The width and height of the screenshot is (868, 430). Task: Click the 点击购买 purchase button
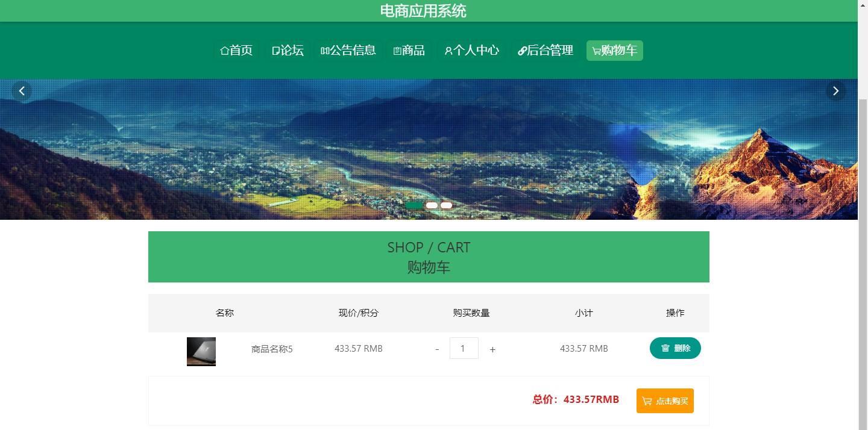(665, 401)
